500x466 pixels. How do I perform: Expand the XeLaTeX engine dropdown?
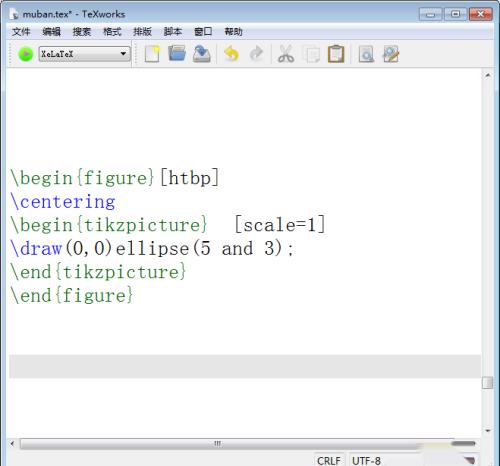pos(84,54)
